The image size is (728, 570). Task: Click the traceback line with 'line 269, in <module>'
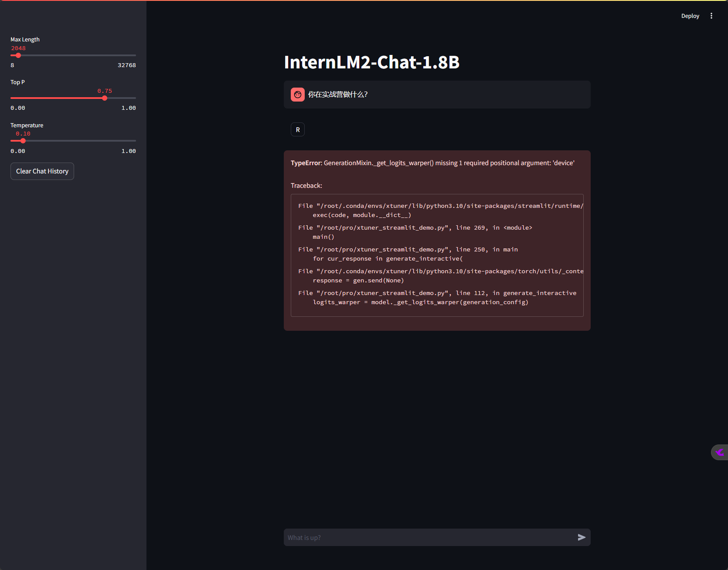coord(415,227)
